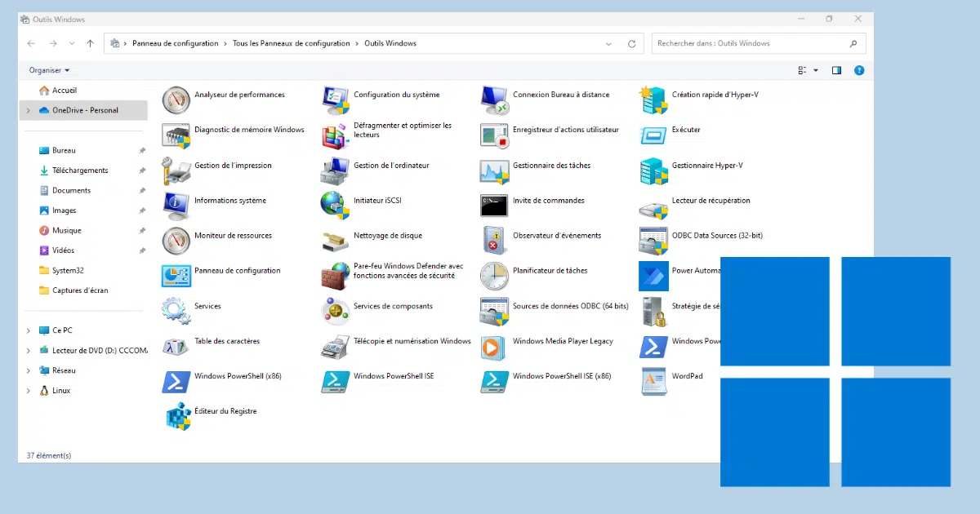Open Gestionnaire Hyper-V icon
The image size is (980, 514).
click(x=653, y=170)
